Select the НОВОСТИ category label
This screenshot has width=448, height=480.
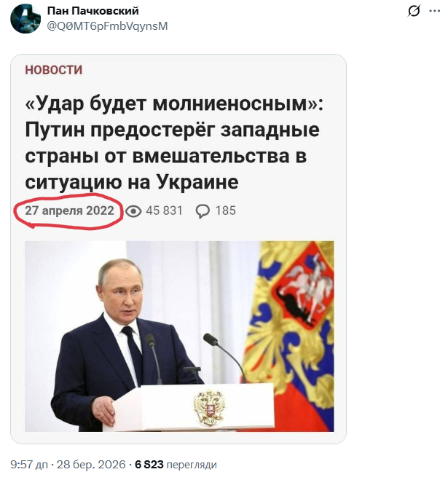[x=54, y=70]
